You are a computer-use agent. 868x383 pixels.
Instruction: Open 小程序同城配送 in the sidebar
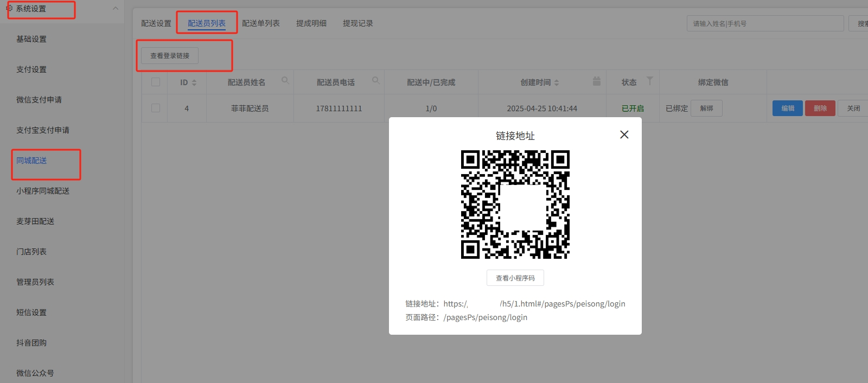click(43, 191)
